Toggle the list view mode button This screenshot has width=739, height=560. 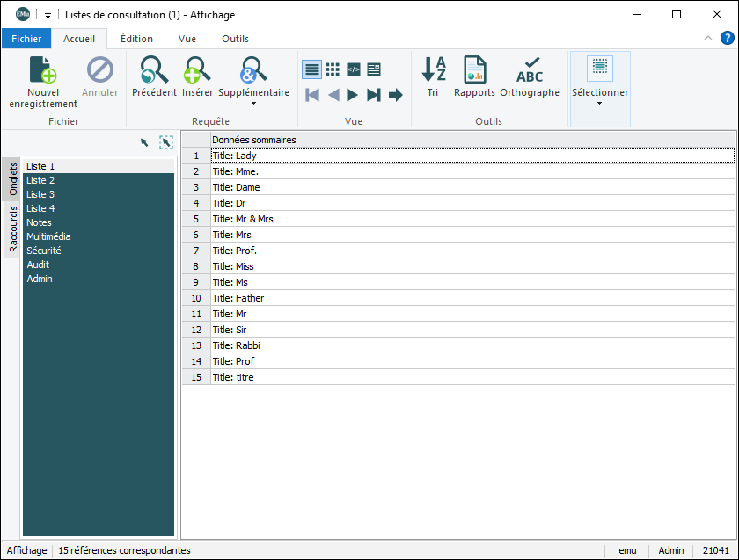(x=311, y=69)
